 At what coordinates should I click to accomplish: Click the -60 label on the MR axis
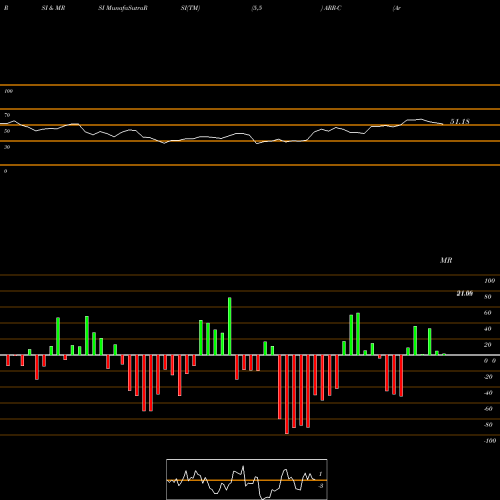coord(488,409)
